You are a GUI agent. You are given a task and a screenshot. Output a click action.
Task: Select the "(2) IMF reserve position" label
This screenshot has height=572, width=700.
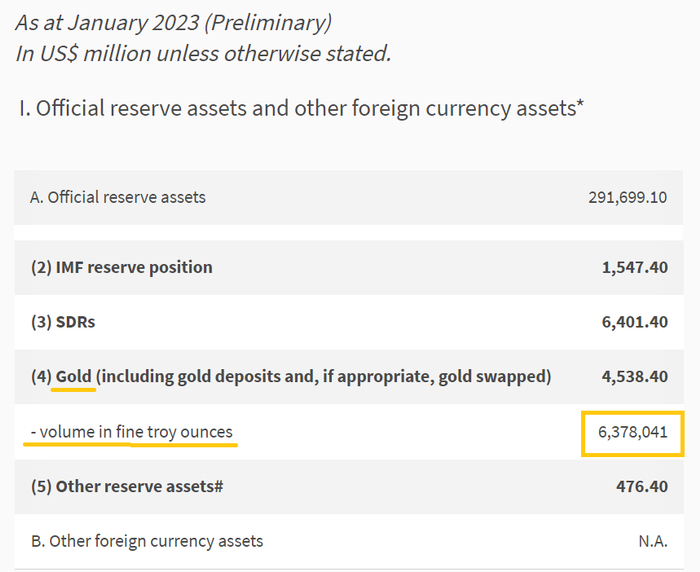tap(121, 267)
